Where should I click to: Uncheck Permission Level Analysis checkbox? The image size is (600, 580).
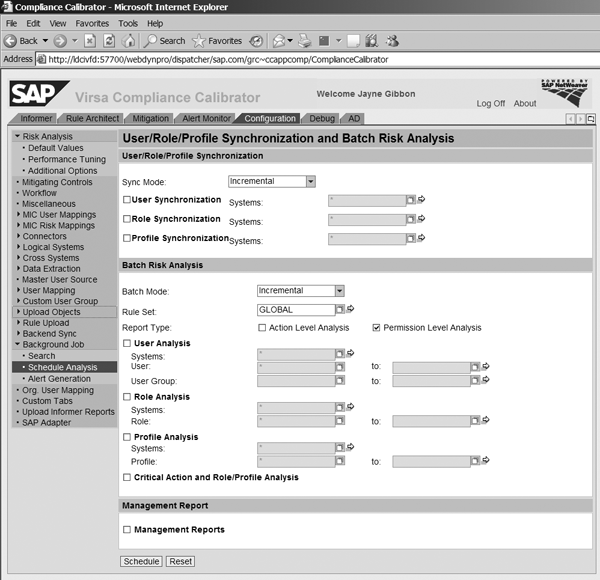click(376, 327)
